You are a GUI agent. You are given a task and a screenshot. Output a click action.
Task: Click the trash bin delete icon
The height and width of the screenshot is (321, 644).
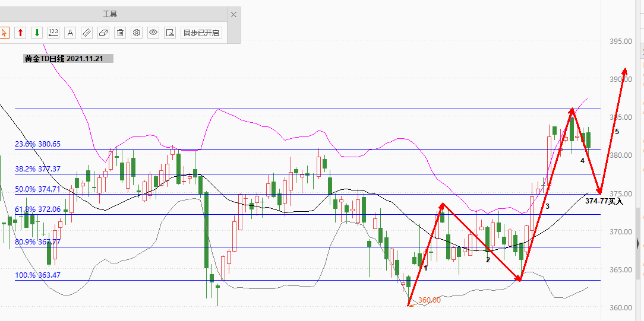click(120, 33)
